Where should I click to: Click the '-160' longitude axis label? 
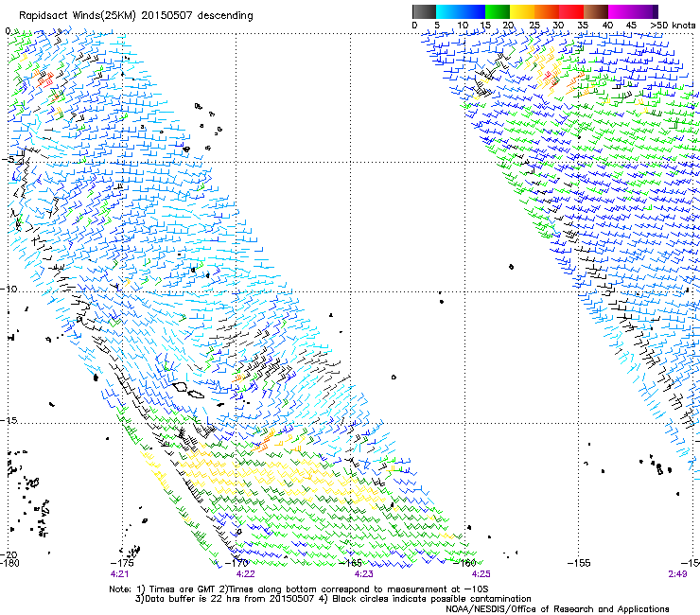click(465, 563)
